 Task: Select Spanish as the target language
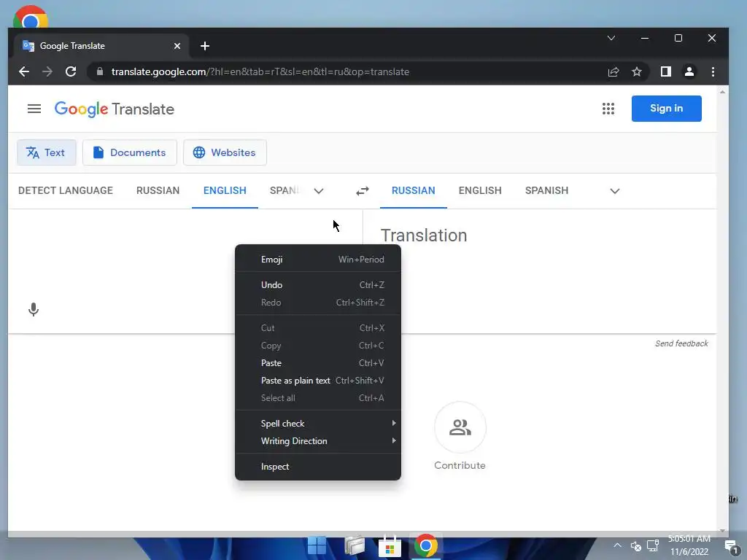(x=546, y=190)
